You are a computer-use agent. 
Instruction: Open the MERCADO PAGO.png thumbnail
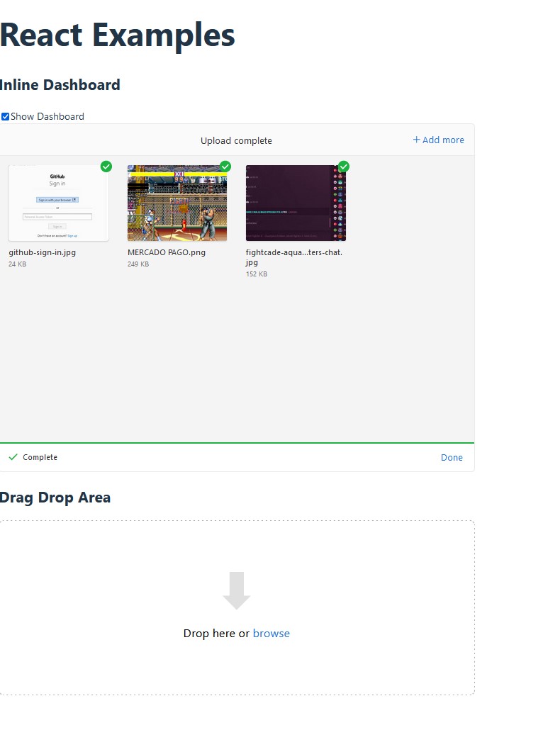[x=177, y=203]
